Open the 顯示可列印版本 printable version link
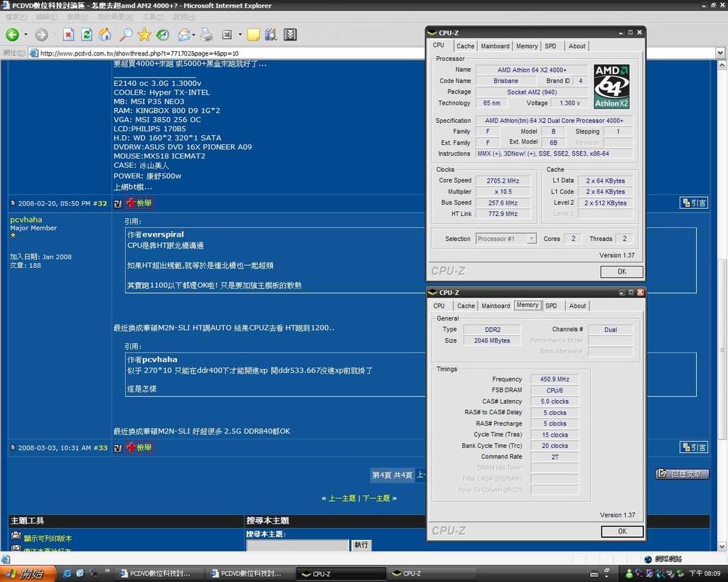Screen dimensions: 728x582 point(48,539)
